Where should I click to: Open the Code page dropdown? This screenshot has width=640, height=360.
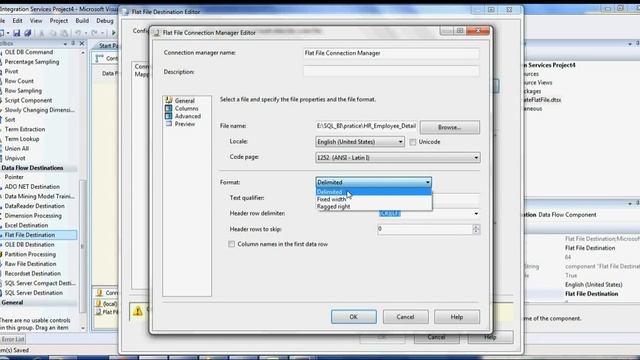(398, 158)
